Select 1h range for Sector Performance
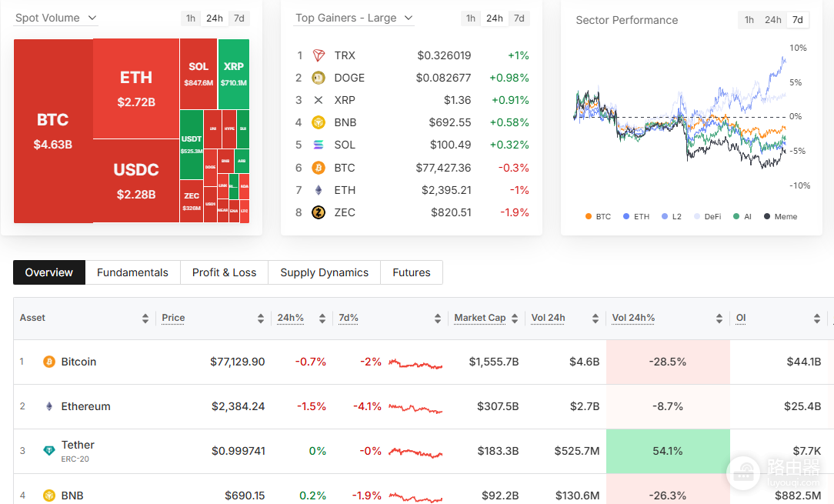This screenshot has width=834, height=504. tap(749, 20)
